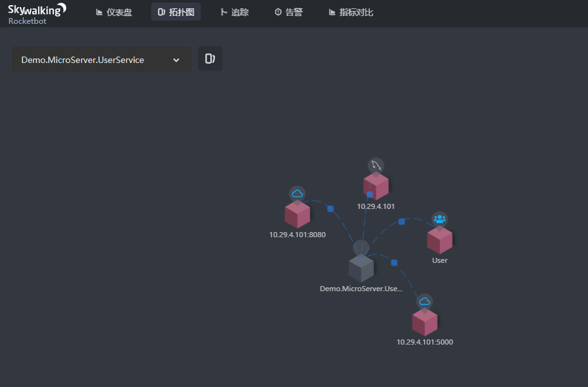Click the dashboard icon beside 仪表盘 label
Image resolution: width=588 pixels, height=387 pixels.
(x=99, y=11)
